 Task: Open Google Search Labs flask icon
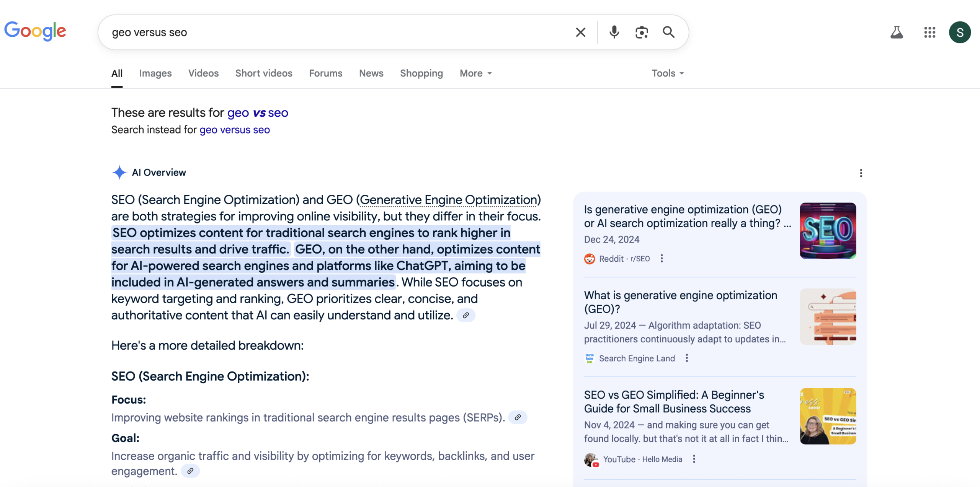tap(897, 32)
